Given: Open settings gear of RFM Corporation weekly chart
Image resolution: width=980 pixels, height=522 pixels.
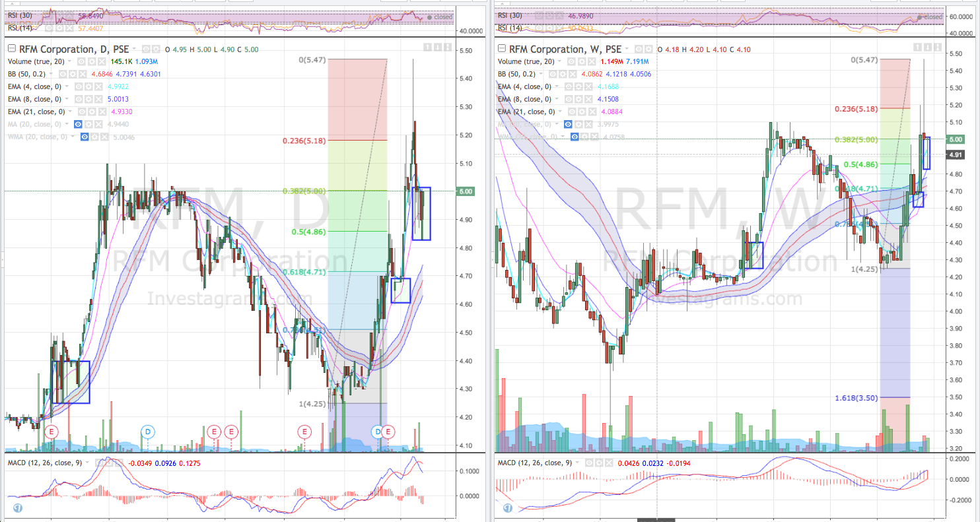Looking at the screenshot, I should click(648, 49).
